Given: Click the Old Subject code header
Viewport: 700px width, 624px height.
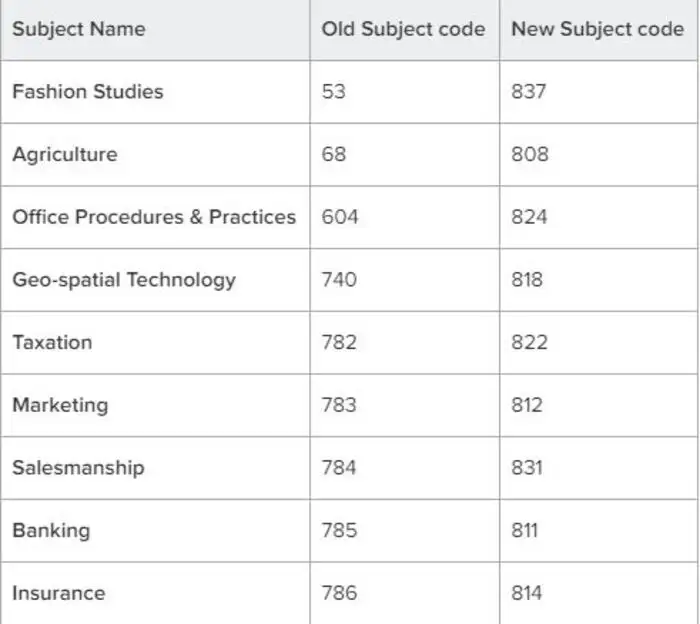Looking at the screenshot, I should [x=403, y=29].
